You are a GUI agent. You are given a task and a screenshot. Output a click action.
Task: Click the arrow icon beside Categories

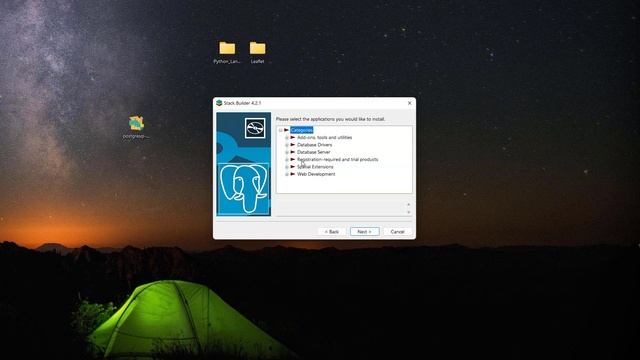[x=286, y=130]
